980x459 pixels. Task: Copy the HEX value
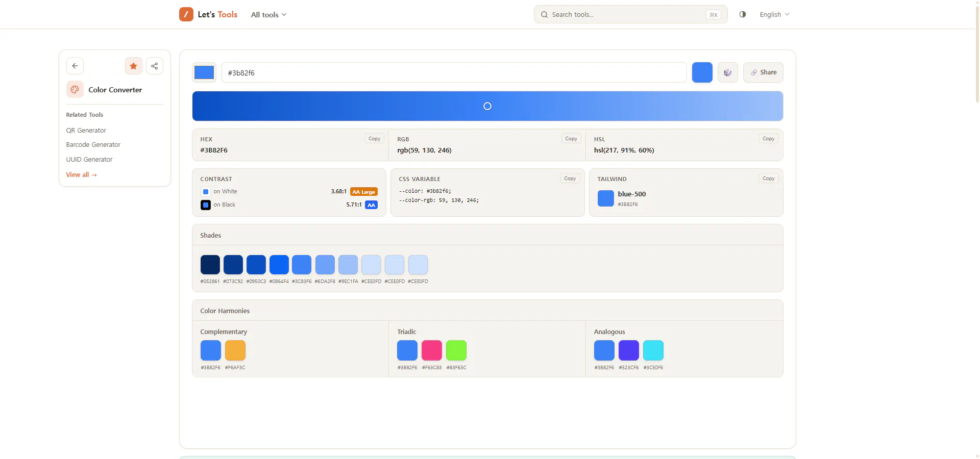click(x=375, y=139)
